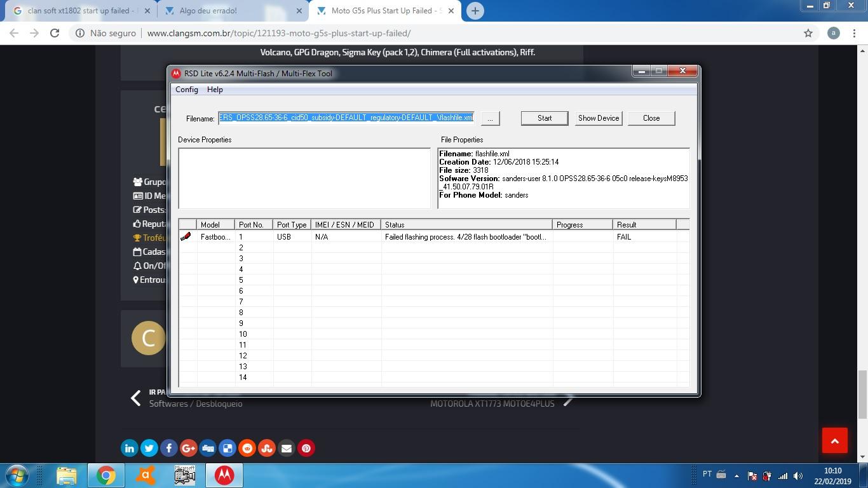868x488 pixels.
Task: Share the topic on StumbleUpon
Action: coord(267,448)
